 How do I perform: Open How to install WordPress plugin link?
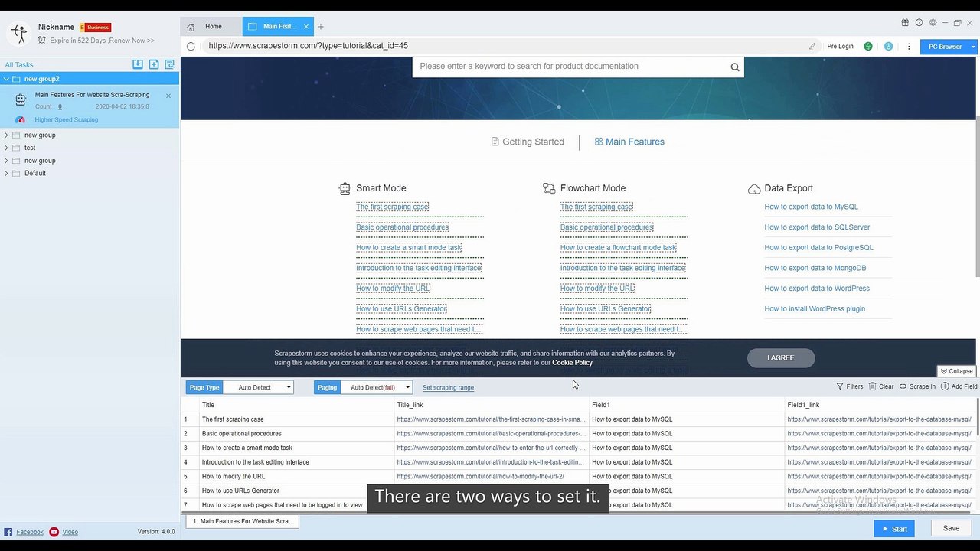coord(815,309)
